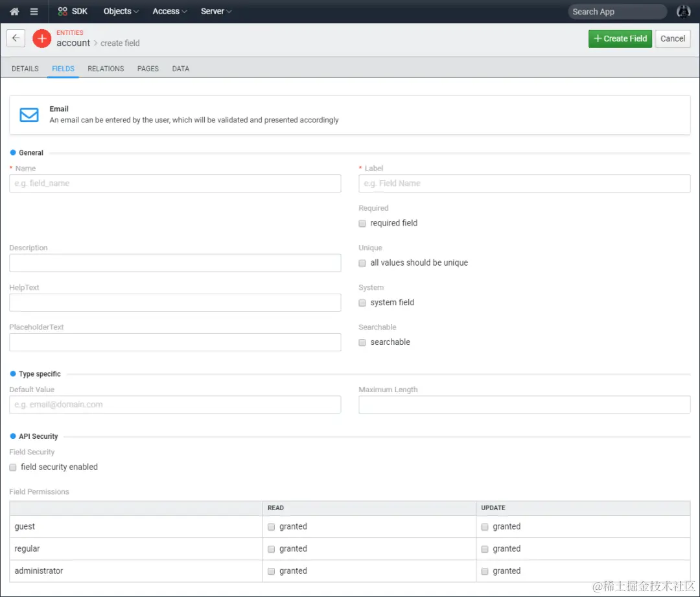Click the red plus entities icon
Screen dimensions: 700x597
[x=42, y=38]
